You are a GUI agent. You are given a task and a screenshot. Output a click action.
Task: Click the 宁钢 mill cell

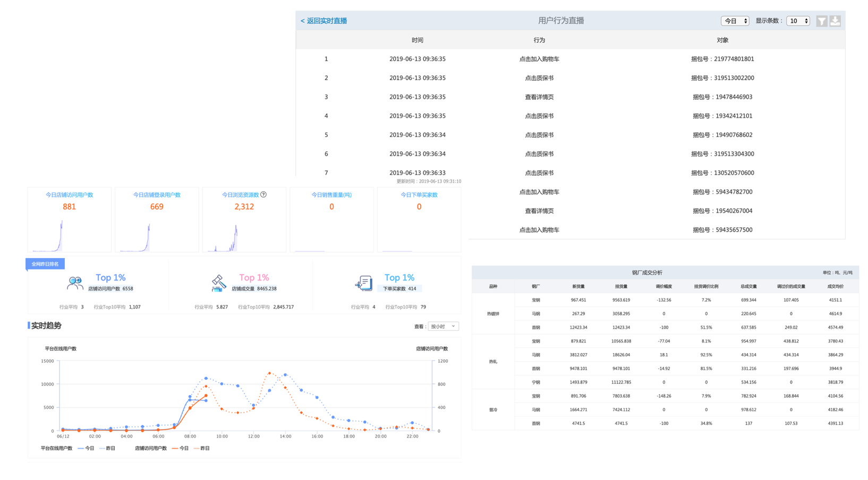(536, 382)
